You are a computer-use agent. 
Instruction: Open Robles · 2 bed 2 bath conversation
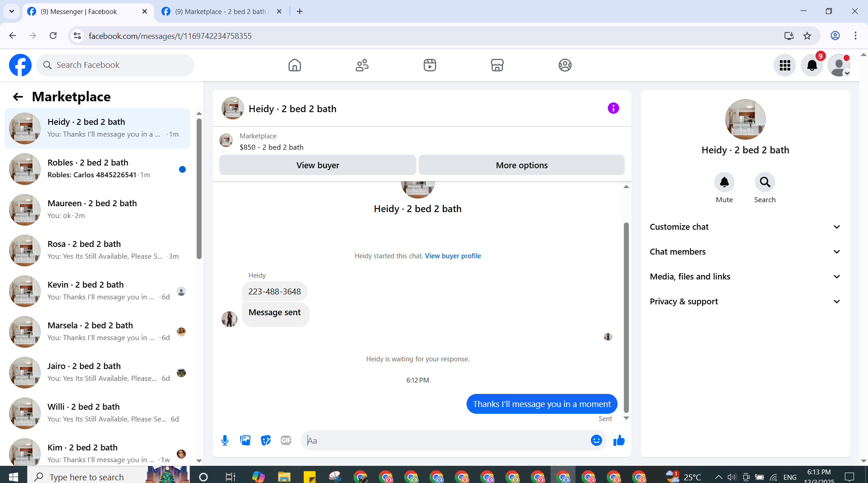click(97, 169)
